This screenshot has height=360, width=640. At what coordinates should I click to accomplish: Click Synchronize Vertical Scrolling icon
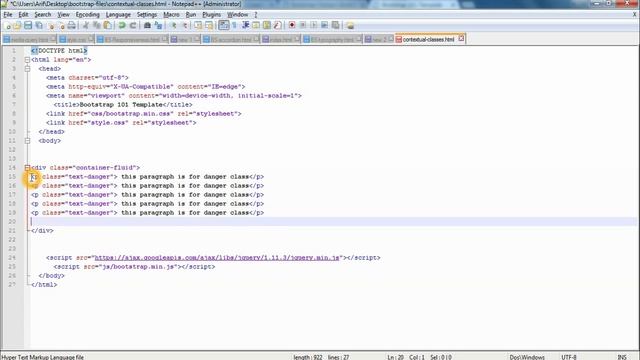(198, 26)
